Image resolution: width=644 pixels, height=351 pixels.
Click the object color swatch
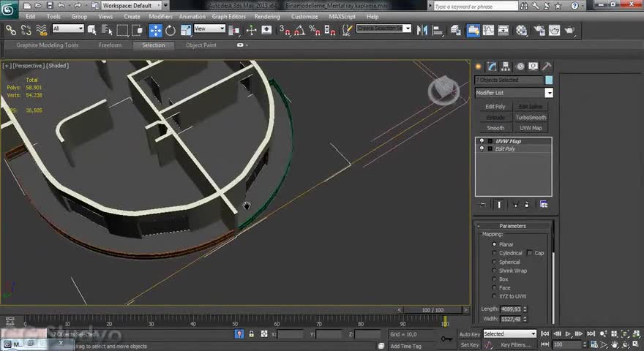pos(548,80)
